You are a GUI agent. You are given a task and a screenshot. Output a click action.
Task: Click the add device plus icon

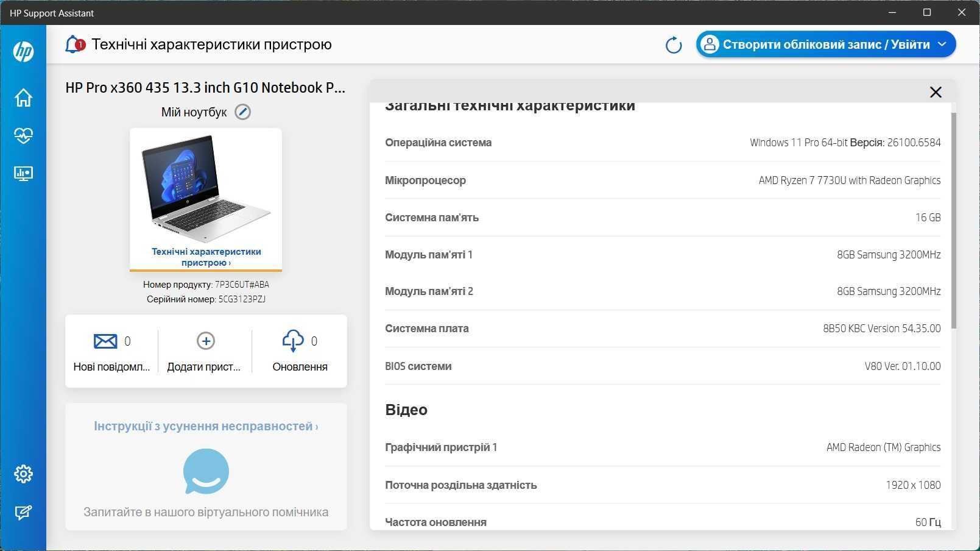[206, 341]
